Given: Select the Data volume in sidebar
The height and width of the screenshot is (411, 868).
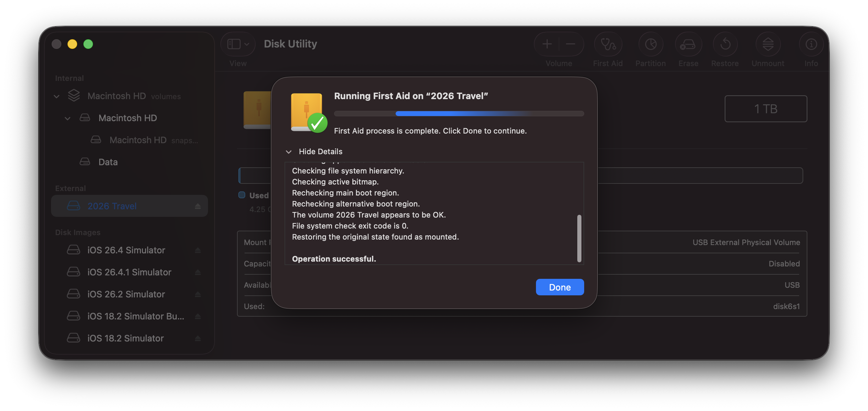Looking at the screenshot, I should [x=130, y=162].
